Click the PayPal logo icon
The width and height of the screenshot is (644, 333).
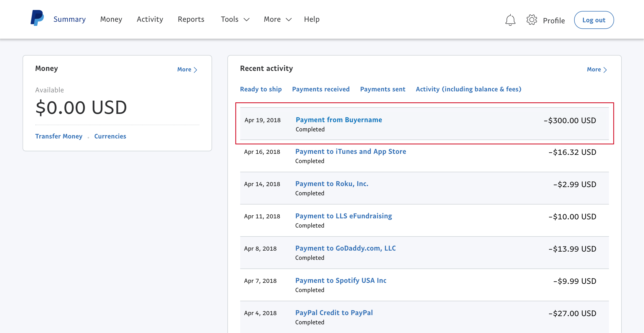tap(37, 18)
